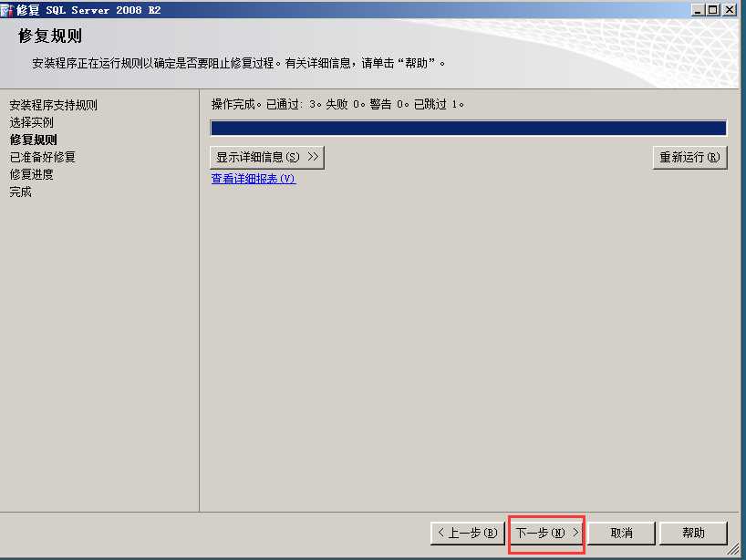This screenshot has width=746, height=560.
Task: Close the repair SQL Server window
Action: (x=730, y=9)
